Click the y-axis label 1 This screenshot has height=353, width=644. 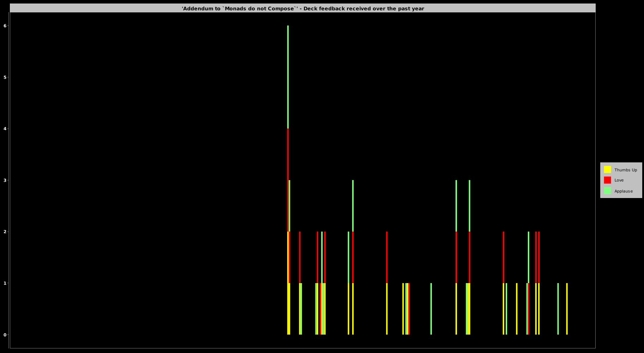point(5,283)
